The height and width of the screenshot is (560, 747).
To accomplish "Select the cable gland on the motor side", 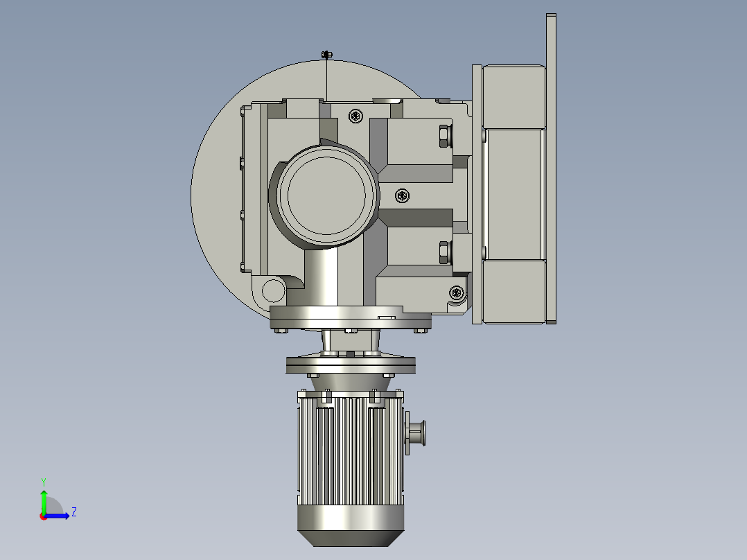I will pos(416,432).
